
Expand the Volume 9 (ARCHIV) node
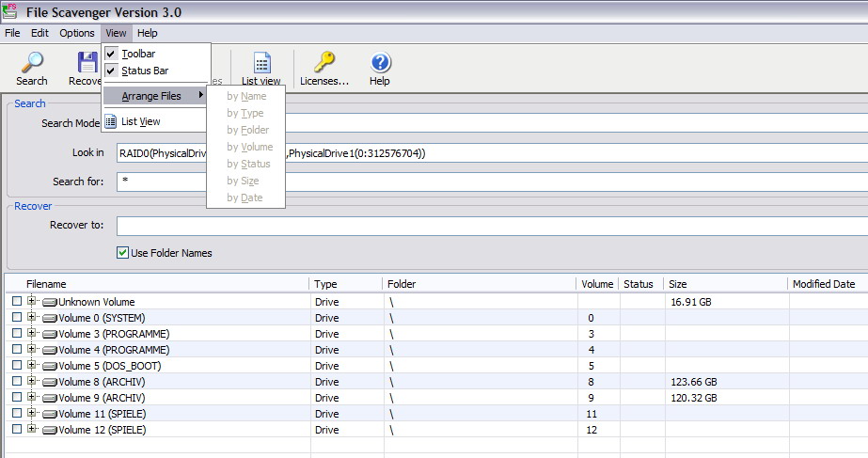[32, 397]
